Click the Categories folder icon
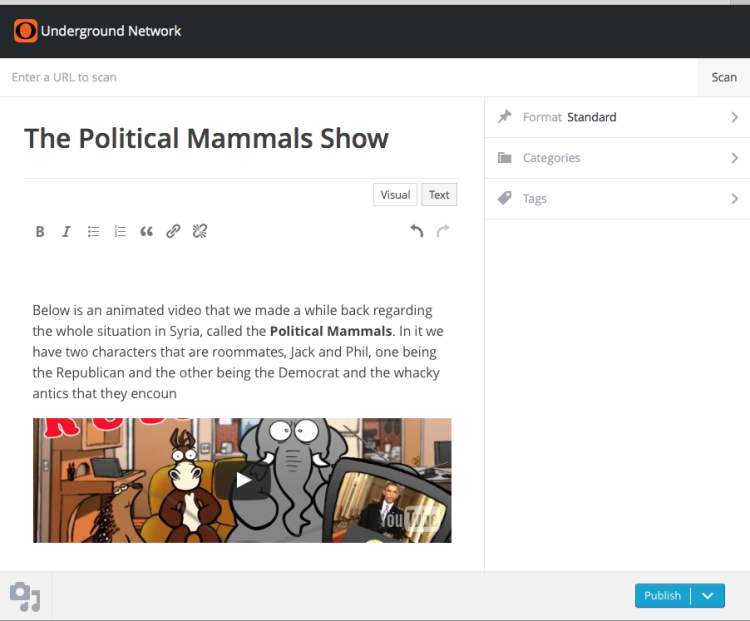The image size is (750, 621). click(505, 157)
